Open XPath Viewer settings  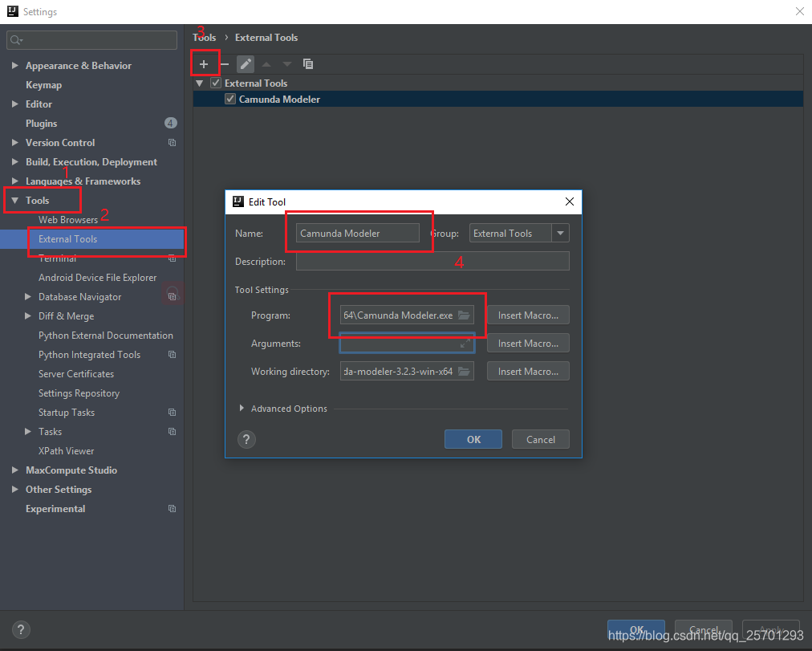click(67, 451)
